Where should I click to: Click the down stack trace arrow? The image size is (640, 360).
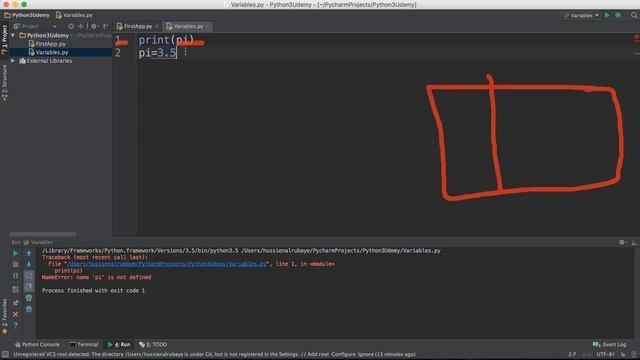point(29,264)
